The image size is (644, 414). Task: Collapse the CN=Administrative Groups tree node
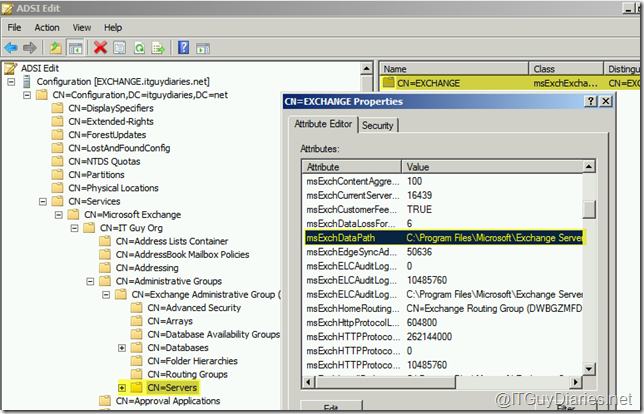[90, 281]
